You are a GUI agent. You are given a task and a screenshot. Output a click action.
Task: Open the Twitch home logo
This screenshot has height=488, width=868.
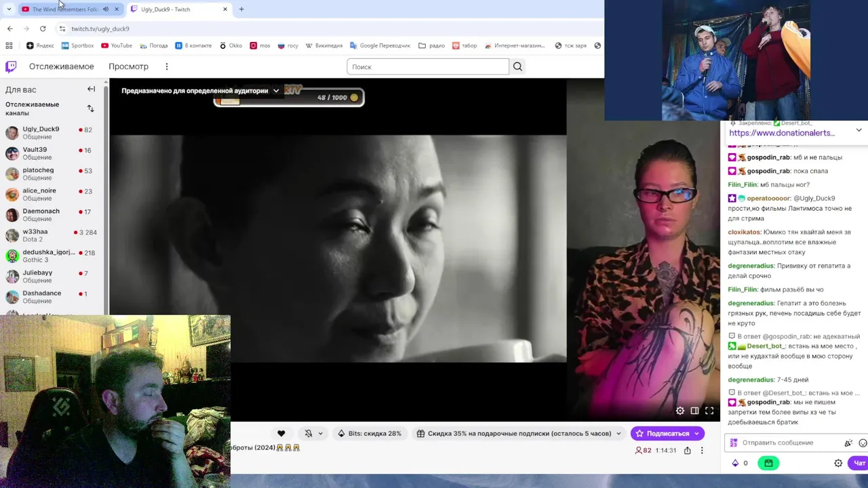(11, 66)
